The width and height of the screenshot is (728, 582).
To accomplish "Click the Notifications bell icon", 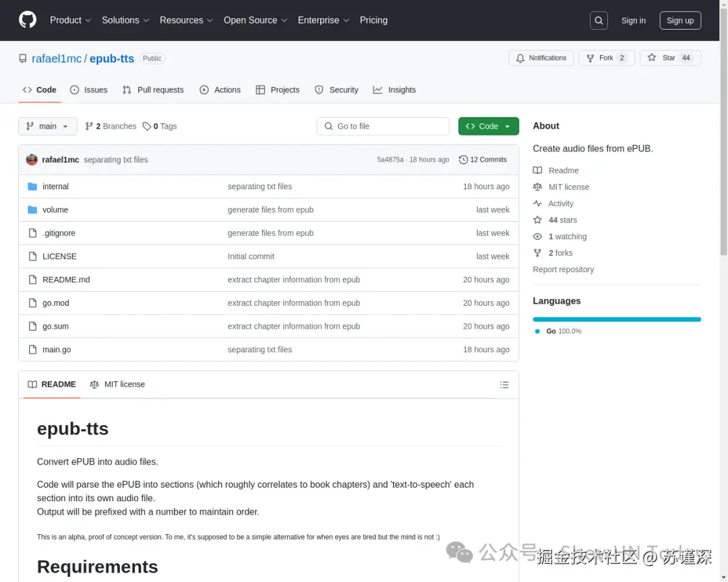I will tap(520, 58).
